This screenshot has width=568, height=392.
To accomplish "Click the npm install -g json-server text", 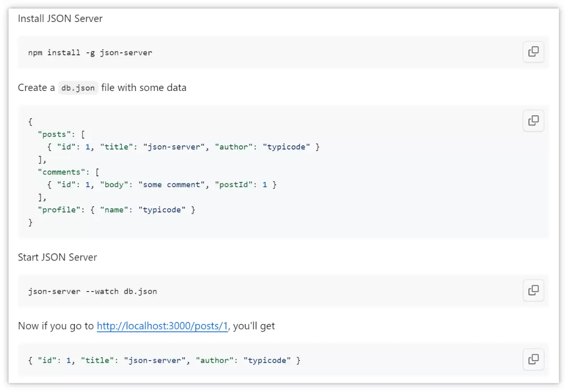I will click(x=90, y=53).
